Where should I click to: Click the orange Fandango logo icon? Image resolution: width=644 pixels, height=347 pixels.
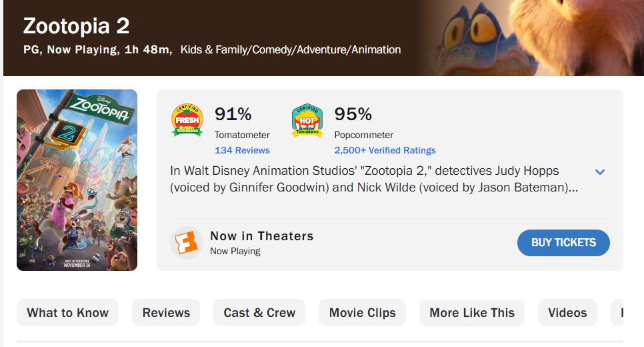coord(187,243)
